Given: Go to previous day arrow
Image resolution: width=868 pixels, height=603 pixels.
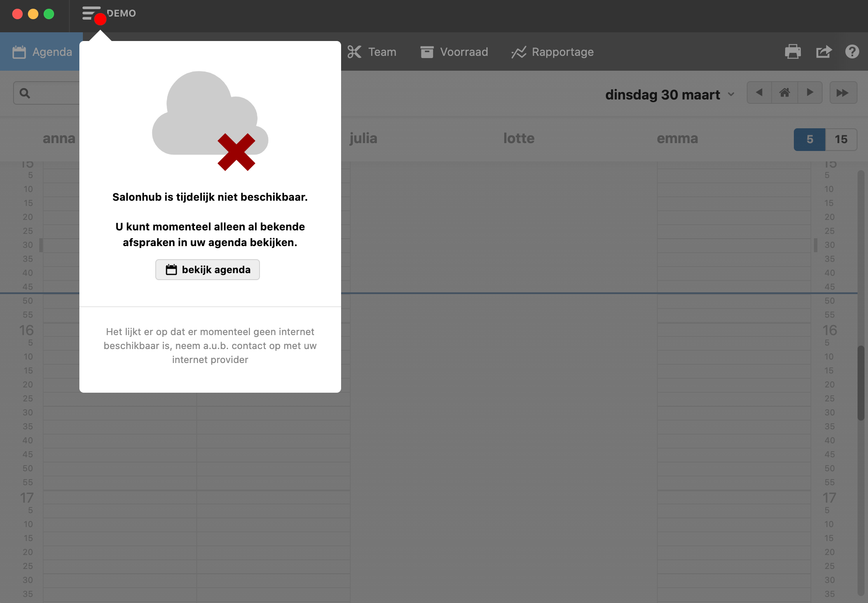Looking at the screenshot, I should click(759, 93).
